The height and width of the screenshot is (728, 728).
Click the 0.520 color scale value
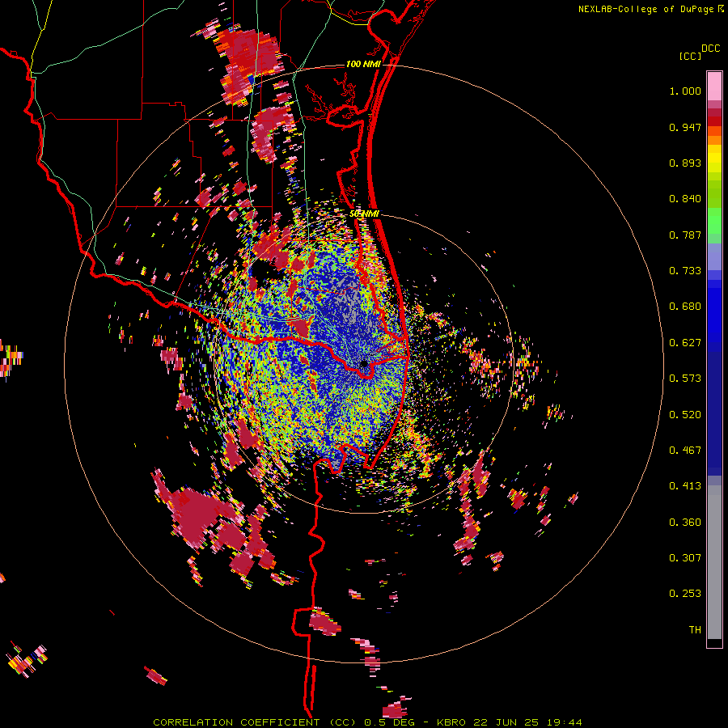(685, 415)
